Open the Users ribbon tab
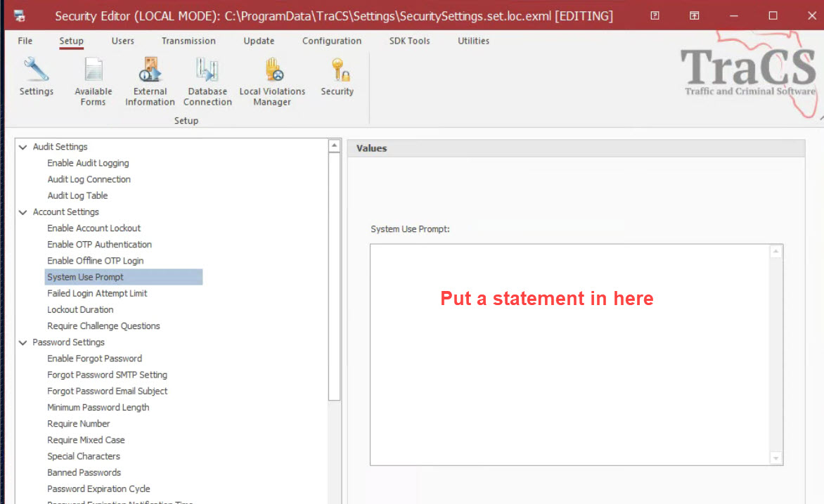The height and width of the screenshot is (504, 824). pos(122,41)
